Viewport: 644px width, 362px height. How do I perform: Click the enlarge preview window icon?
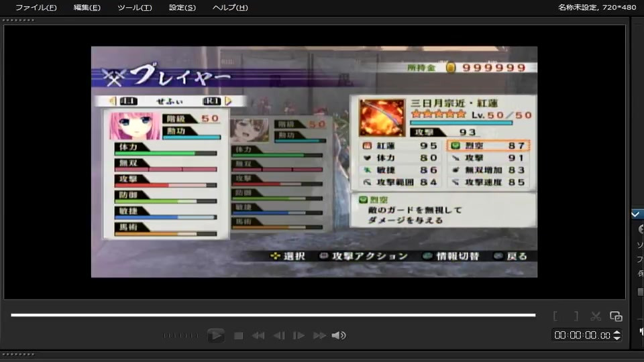616,316
